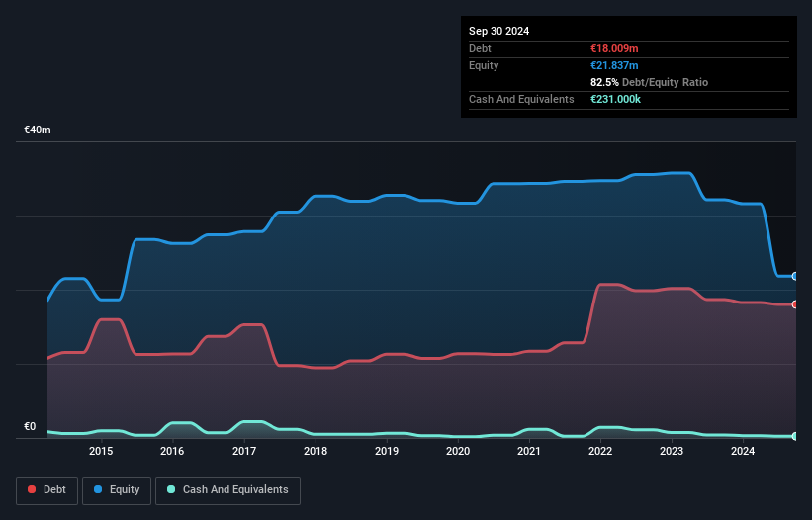Click the 82.5% Debt/Equity Ratio text
Image resolution: width=812 pixels, height=520 pixels.
(x=649, y=82)
